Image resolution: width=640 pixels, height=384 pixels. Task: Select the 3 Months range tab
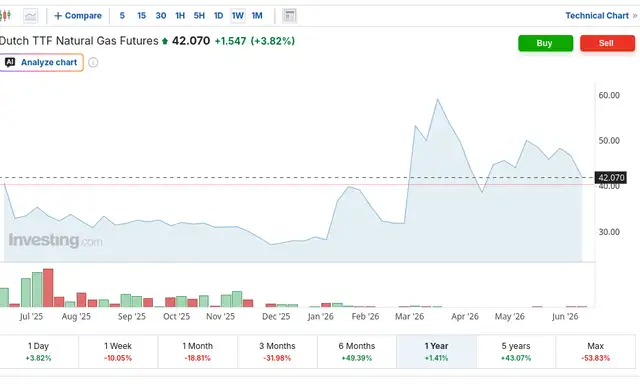click(277, 351)
